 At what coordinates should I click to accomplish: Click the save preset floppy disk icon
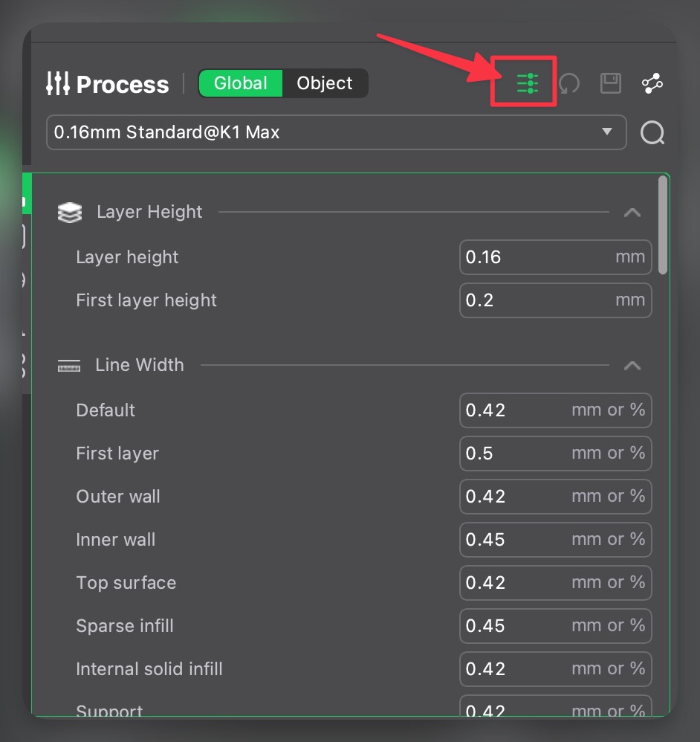[610, 83]
